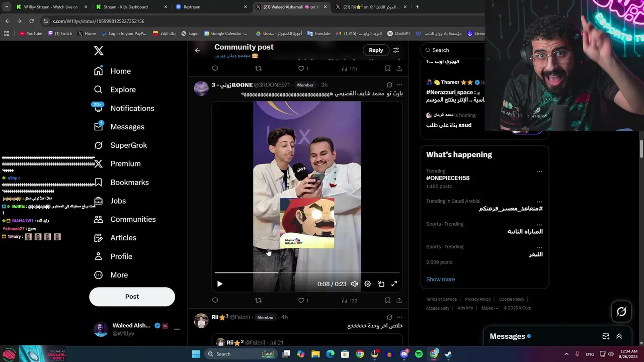This screenshot has height=362, width=644.
Task: Open a new browser tab
Action: pyautogui.click(x=417, y=7)
